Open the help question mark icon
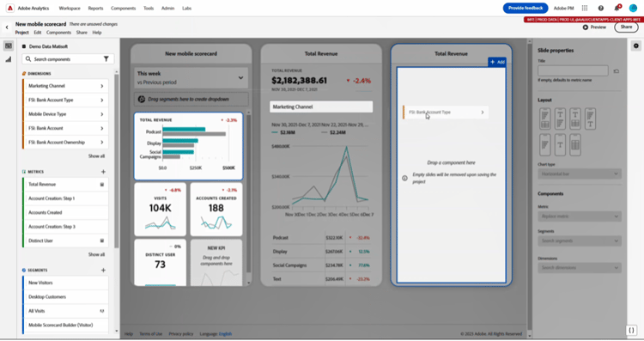Viewport: 644px width, 341px height. [x=600, y=9]
